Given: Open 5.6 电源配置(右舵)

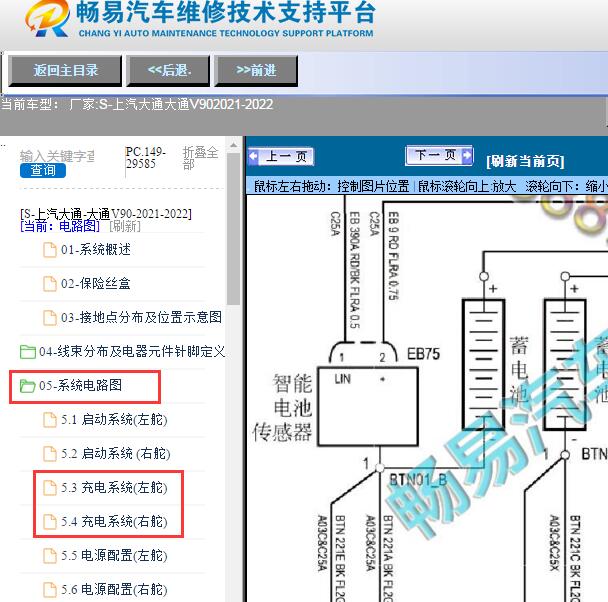Looking at the screenshot, I should pyautogui.click(x=114, y=590).
